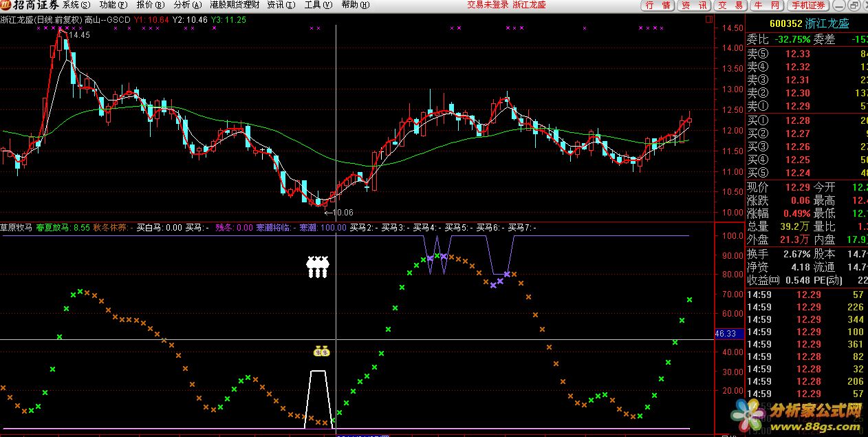The width and height of the screenshot is (868, 437).
Task: Click the 残冬: 0.00 label
Action: pyautogui.click(x=235, y=227)
